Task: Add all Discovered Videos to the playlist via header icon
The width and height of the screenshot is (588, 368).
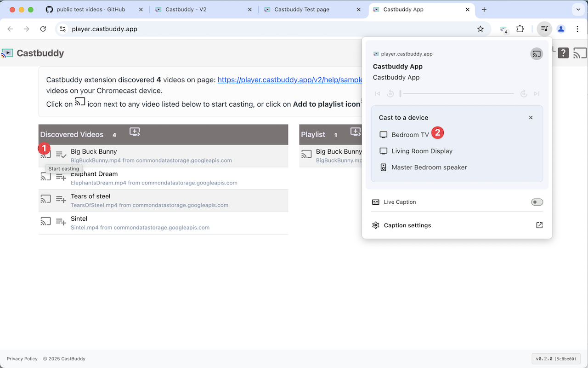Action: 135,132
